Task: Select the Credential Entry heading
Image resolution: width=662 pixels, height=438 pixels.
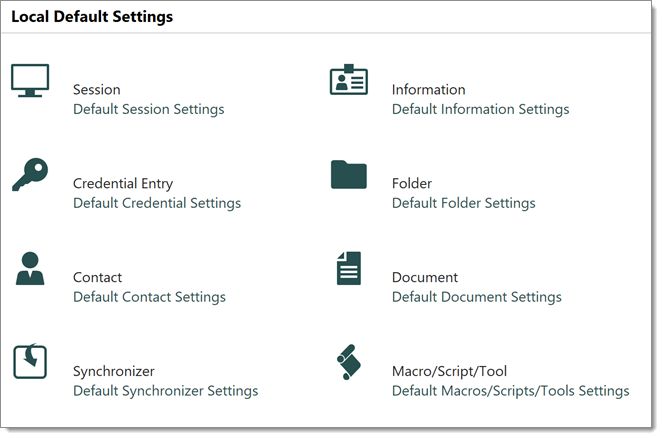Action: 122,184
